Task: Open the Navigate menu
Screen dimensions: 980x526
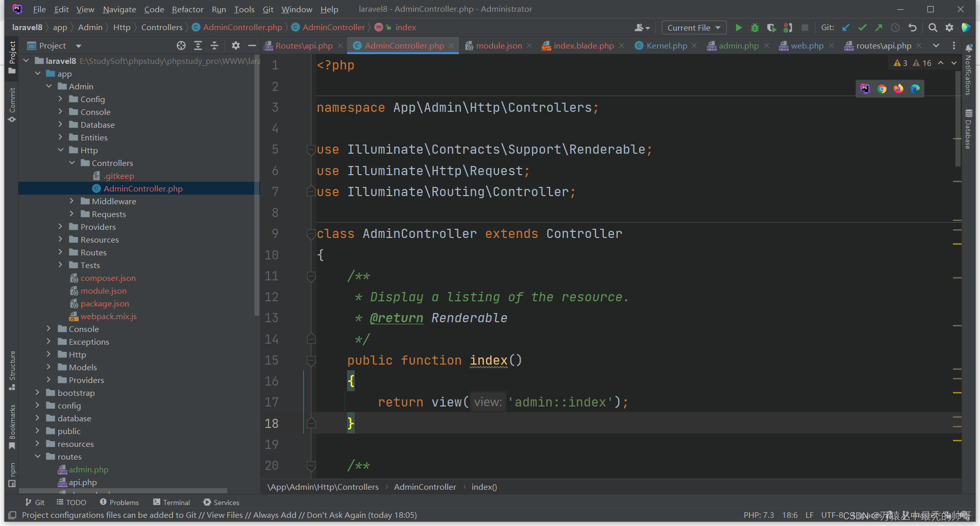Action: [119, 9]
